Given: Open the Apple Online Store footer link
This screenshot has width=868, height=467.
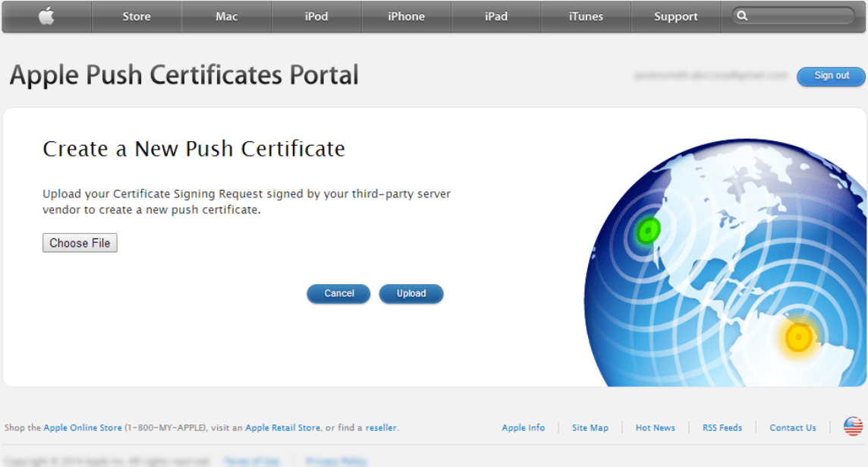Looking at the screenshot, I should pyautogui.click(x=83, y=428).
